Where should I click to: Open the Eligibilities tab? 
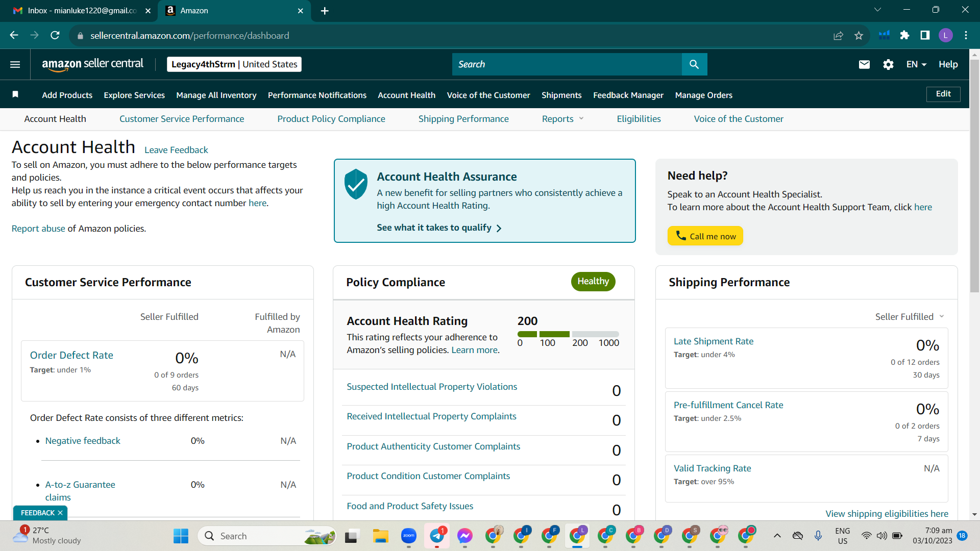pos(639,119)
